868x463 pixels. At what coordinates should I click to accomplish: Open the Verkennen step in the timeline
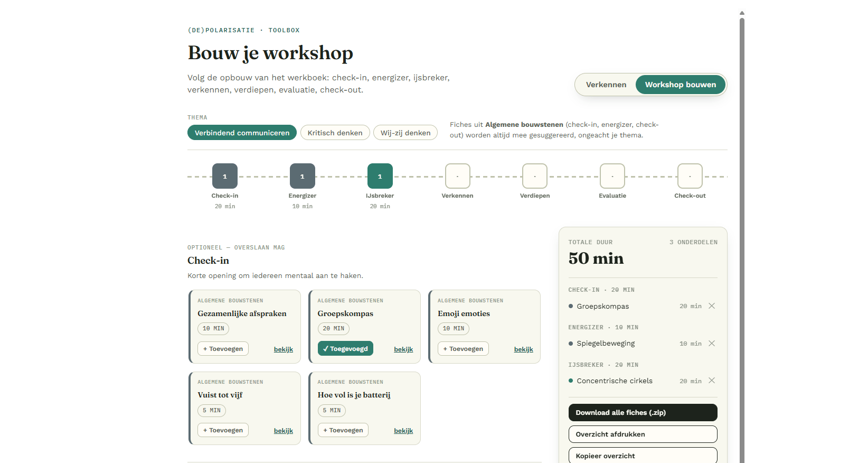458,176
